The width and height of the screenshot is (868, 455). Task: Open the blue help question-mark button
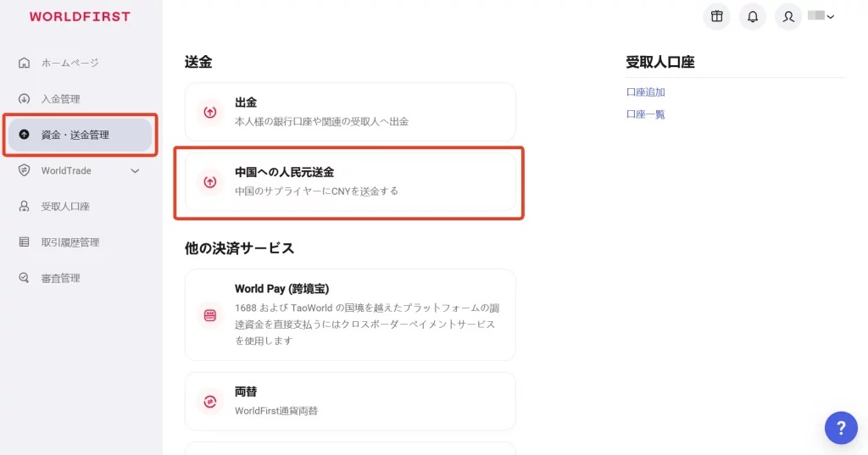(x=841, y=428)
